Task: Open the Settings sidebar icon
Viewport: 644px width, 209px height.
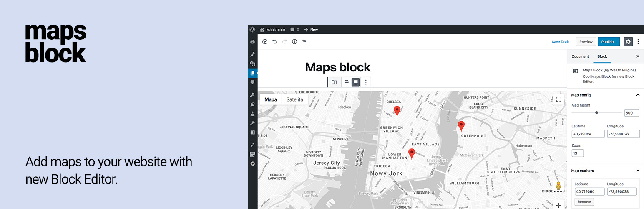Action: coord(252,133)
